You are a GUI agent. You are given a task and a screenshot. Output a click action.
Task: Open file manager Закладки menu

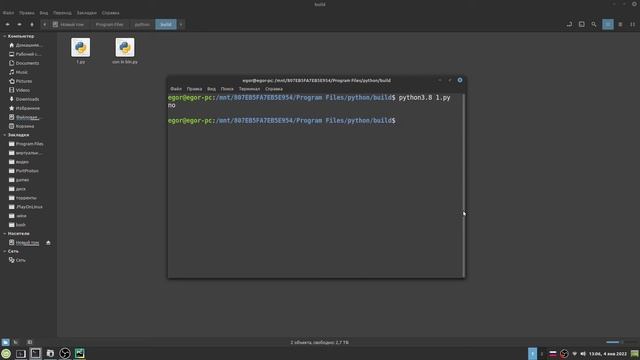coord(87,13)
